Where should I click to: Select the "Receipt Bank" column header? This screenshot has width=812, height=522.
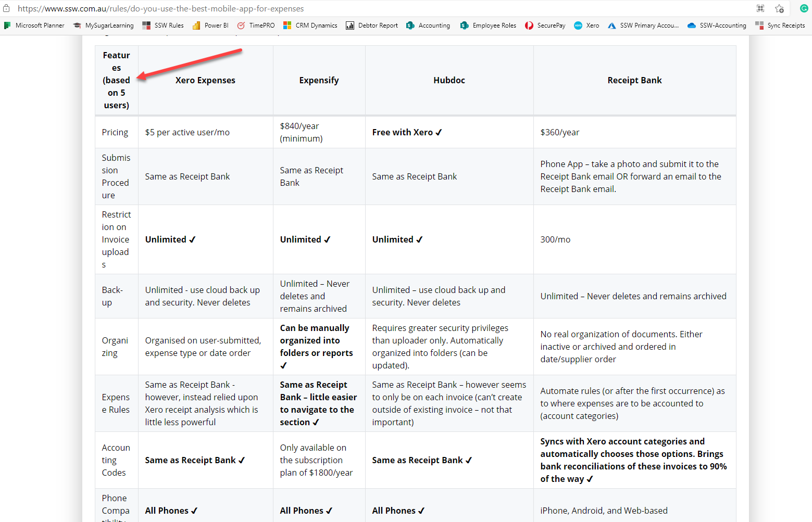click(635, 80)
